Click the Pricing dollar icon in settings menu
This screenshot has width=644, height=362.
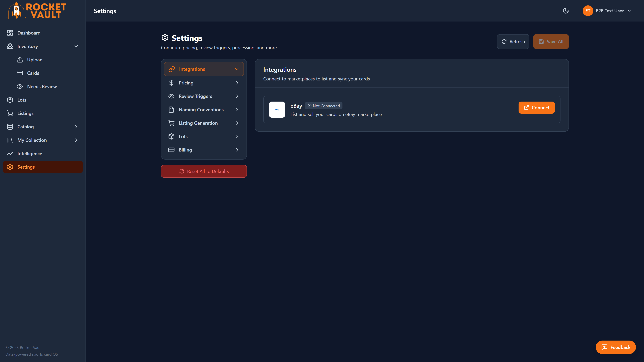(x=171, y=83)
